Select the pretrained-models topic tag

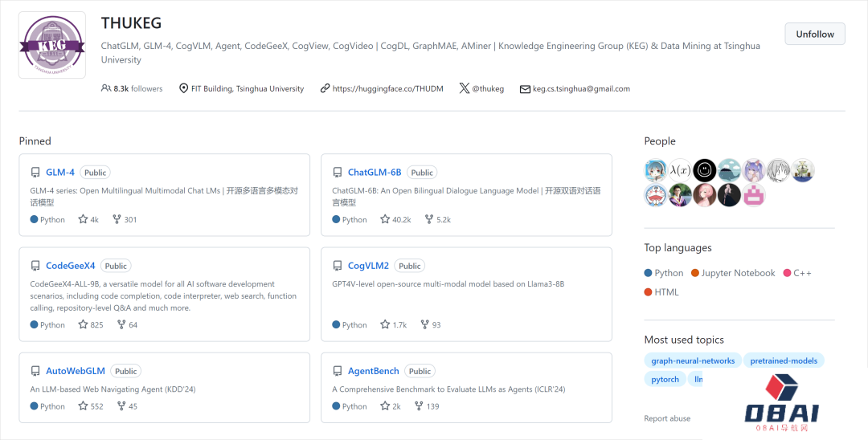coord(784,361)
